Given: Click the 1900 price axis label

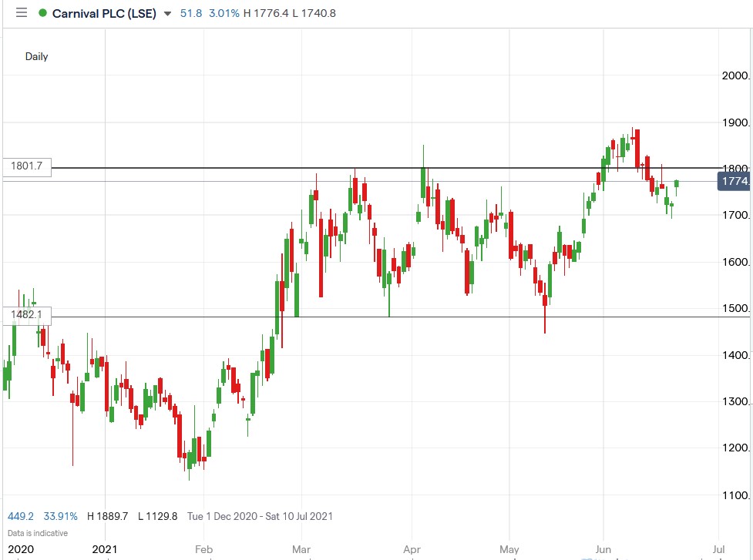Looking at the screenshot, I should pos(735,122).
